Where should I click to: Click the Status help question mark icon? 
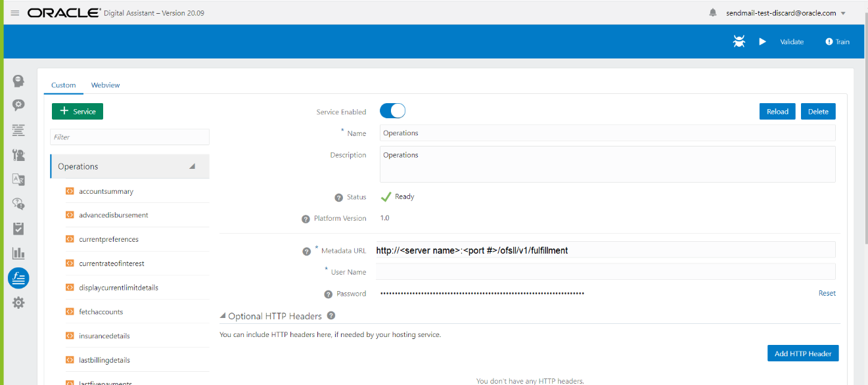338,197
